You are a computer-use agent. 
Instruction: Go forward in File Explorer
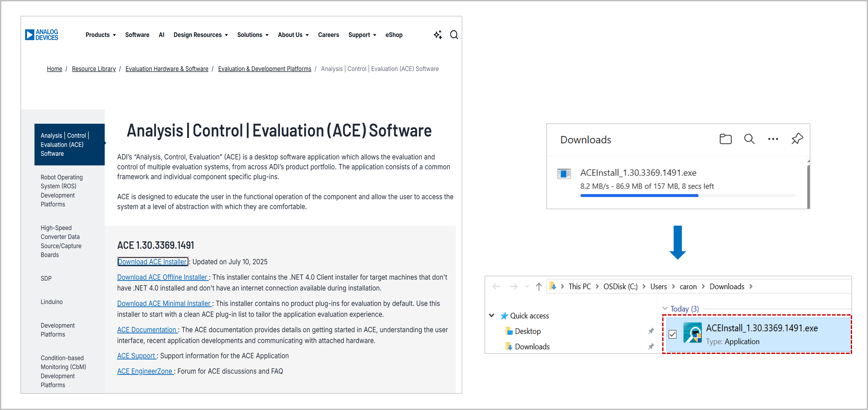click(514, 287)
